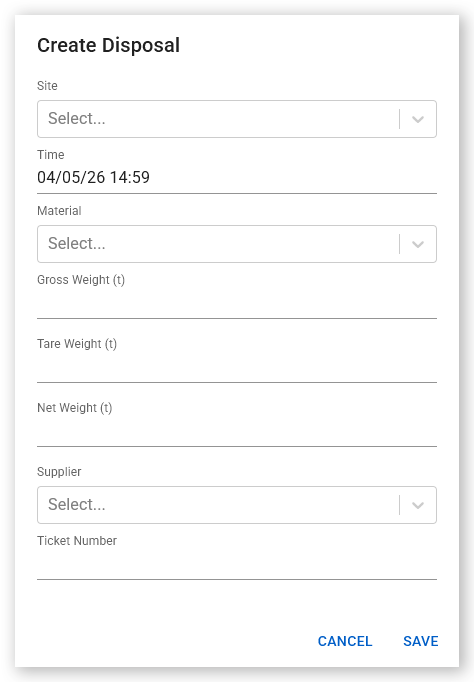The height and width of the screenshot is (682, 474).
Task: Click the Gross Weight (t) label
Action: click(x=81, y=280)
